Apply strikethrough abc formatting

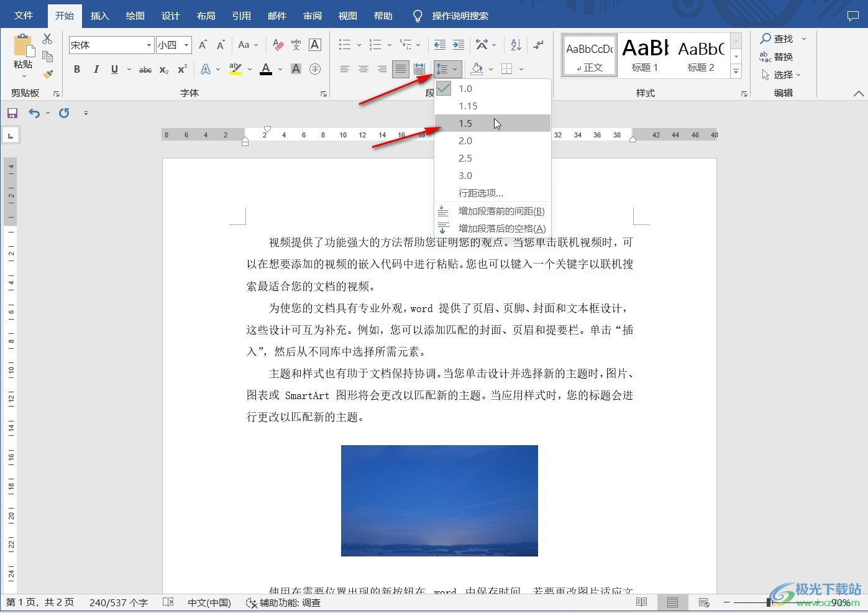click(145, 70)
